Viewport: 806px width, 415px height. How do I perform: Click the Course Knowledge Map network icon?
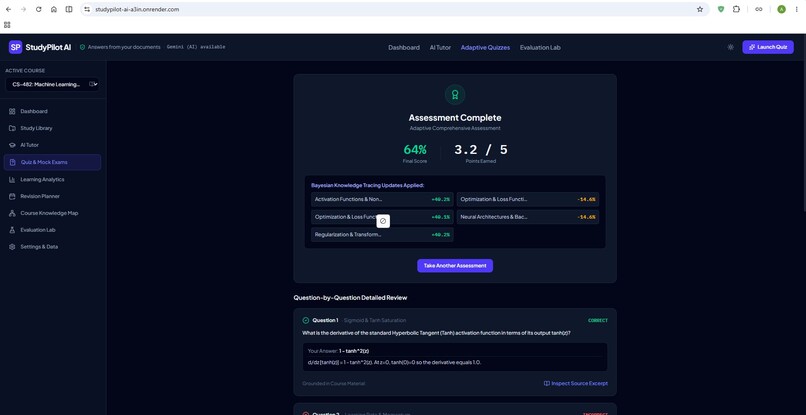point(12,213)
